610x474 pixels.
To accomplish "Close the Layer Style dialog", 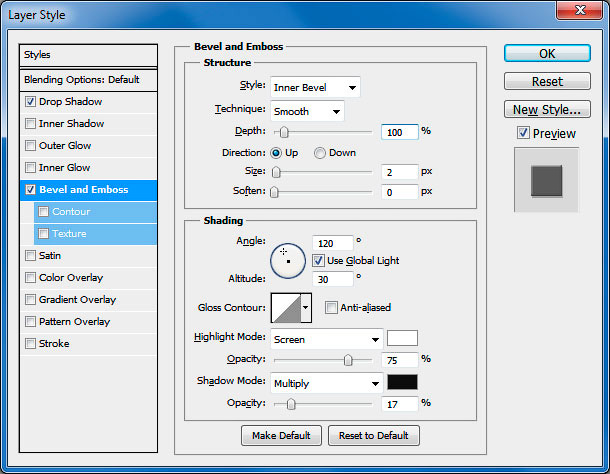I will click(580, 10).
